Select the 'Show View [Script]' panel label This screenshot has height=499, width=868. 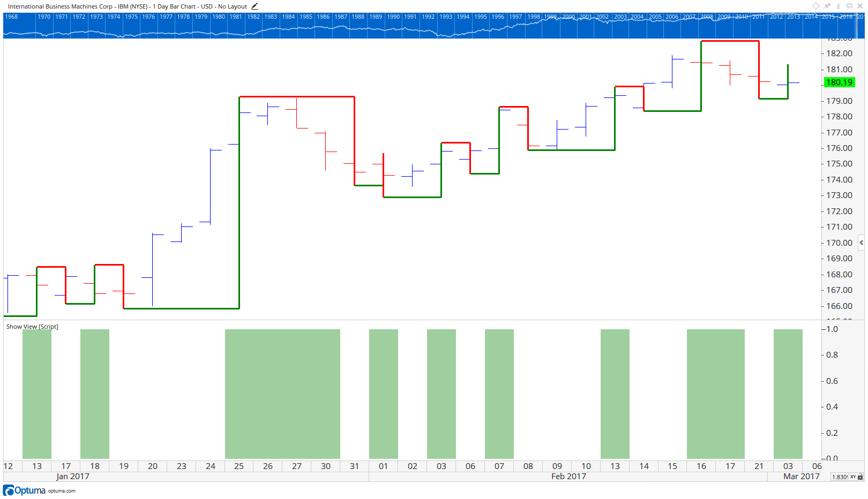click(x=32, y=327)
